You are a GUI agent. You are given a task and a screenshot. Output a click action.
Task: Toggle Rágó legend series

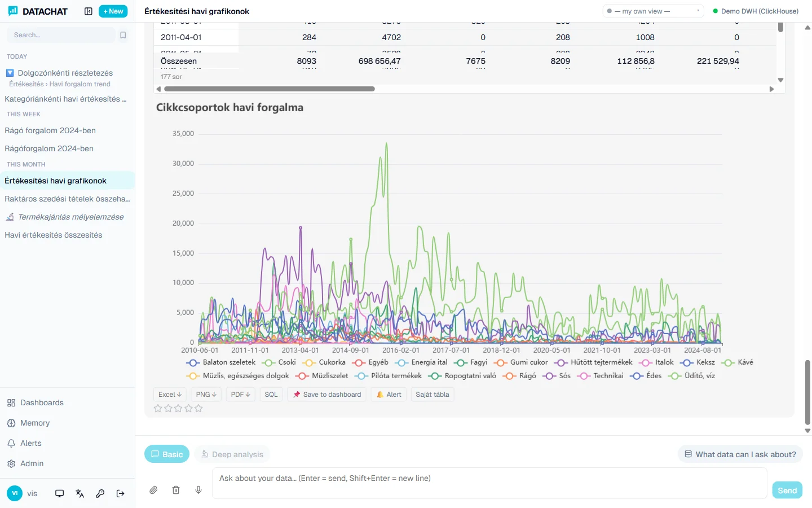click(520, 376)
